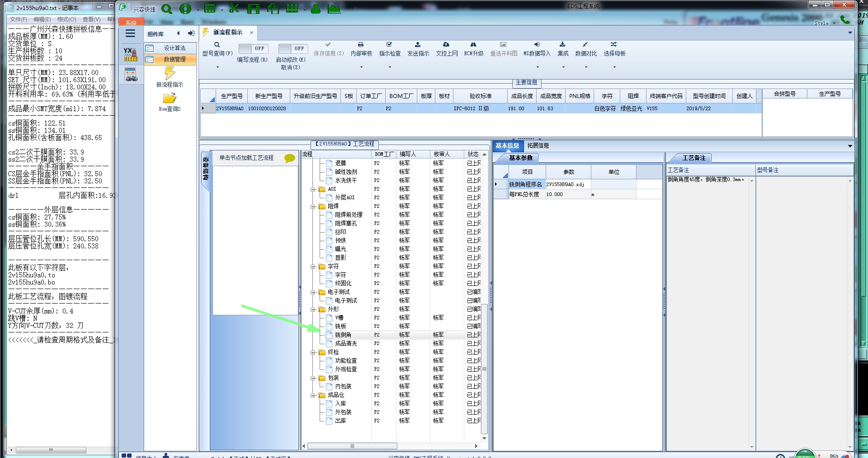Click the green film strip icon
868x458 pixels.
[254, 9]
